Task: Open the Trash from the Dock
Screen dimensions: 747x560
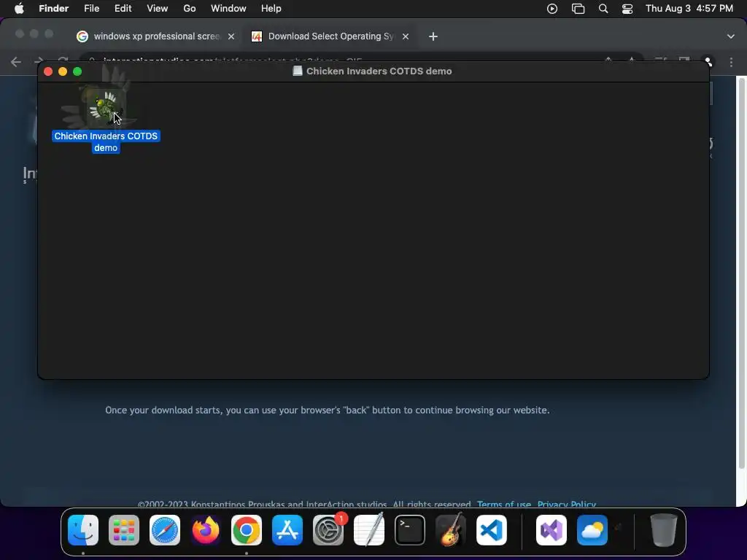Action: click(x=664, y=530)
